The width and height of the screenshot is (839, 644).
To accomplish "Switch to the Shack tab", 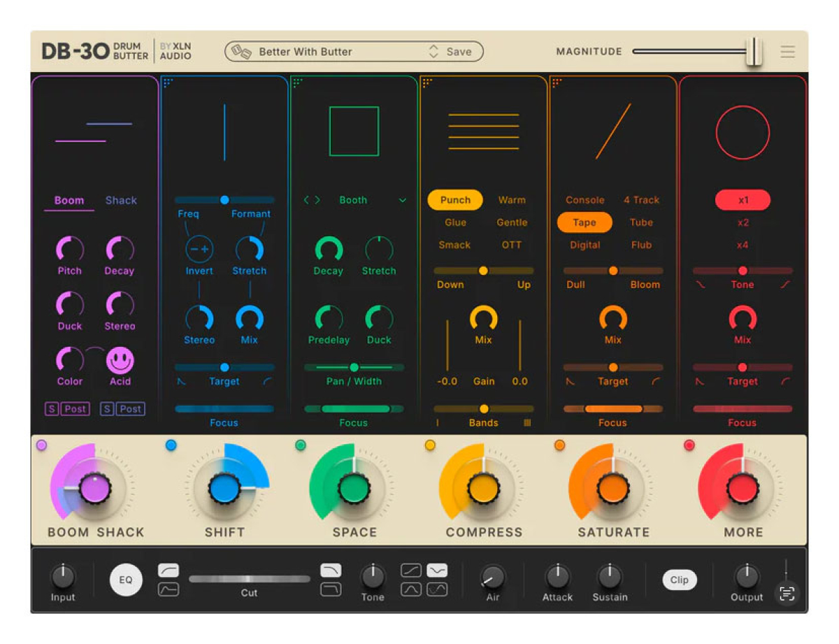I will click(x=121, y=201).
